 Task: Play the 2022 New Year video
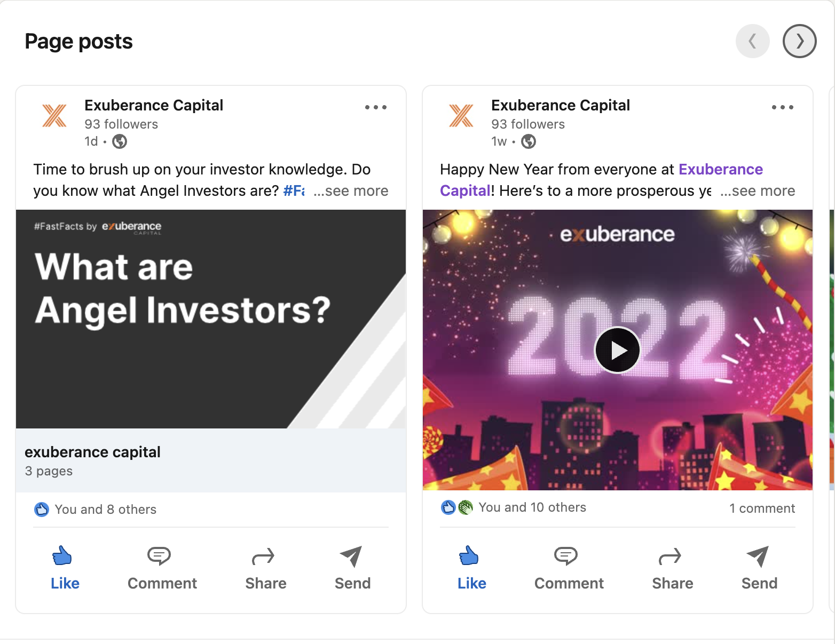[x=618, y=350]
